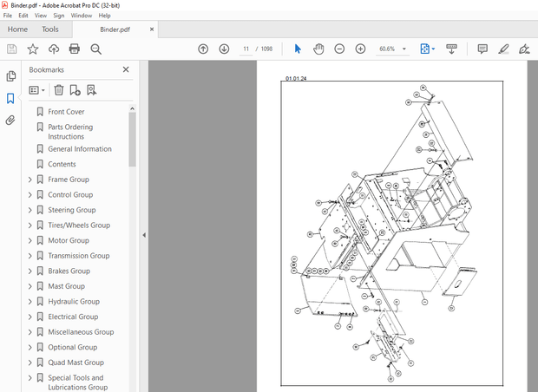Choose the Selection arrow tool
This screenshot has height=392, width=538.
pyautogui.click(x=298, y=49)
